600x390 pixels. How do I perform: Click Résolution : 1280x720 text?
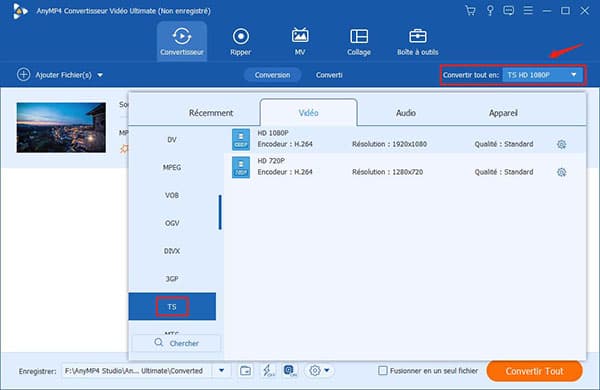pos(387,172)
